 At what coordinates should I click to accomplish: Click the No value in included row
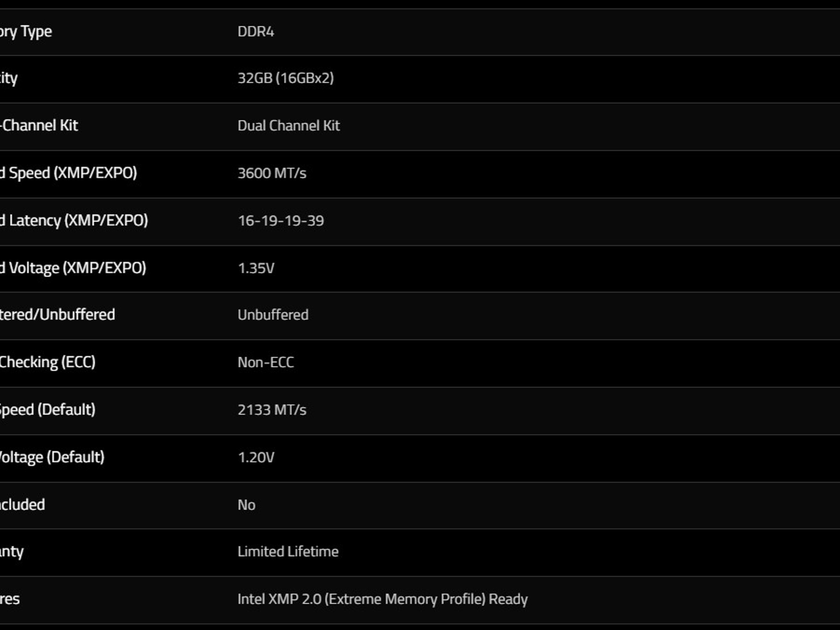tap(246, 505)
